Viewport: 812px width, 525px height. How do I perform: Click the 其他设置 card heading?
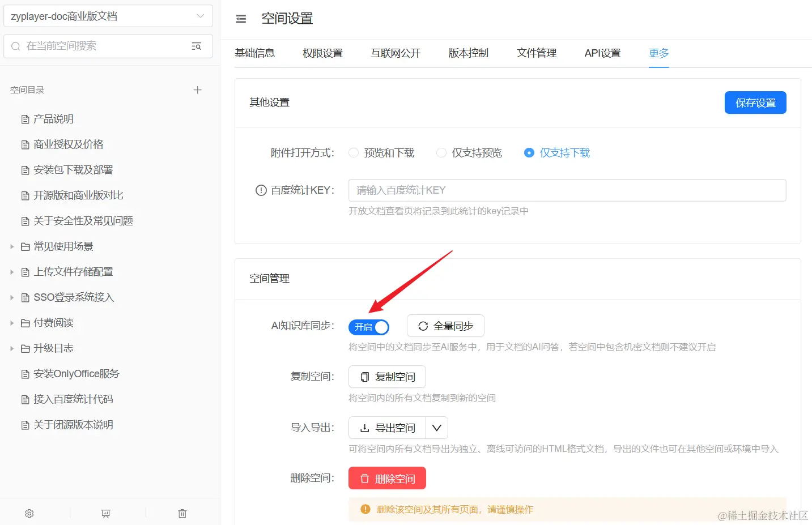pos(270,103)
